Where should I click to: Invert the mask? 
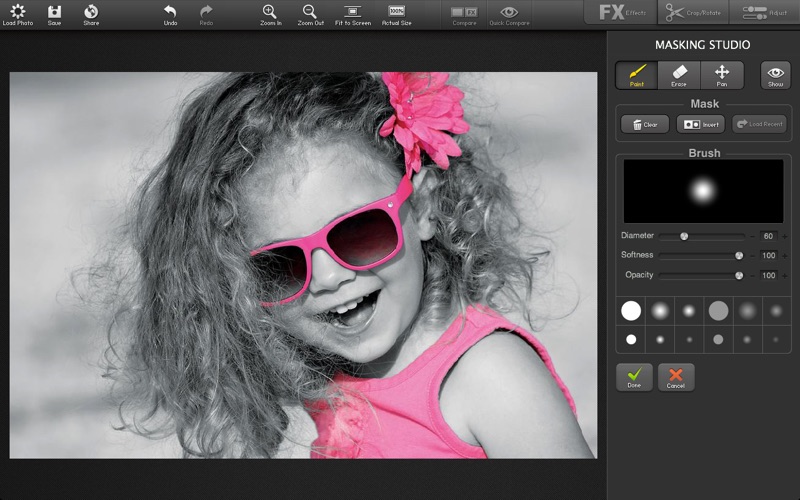[x=700, y=125]
